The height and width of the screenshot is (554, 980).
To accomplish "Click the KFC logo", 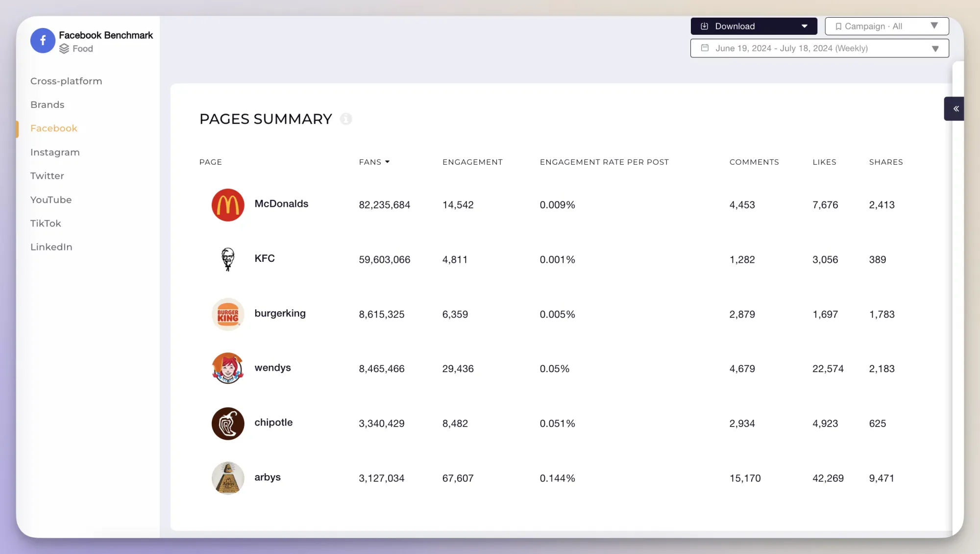I will (228, 259).
